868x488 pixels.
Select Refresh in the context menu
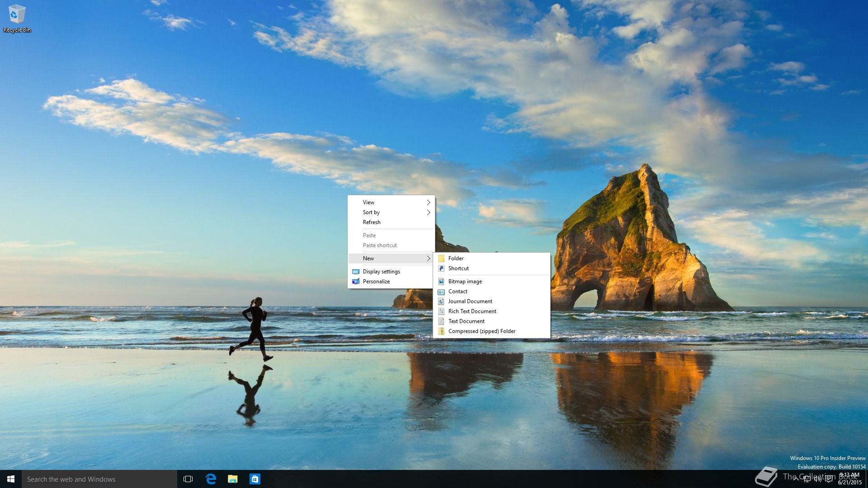[372, 222]
